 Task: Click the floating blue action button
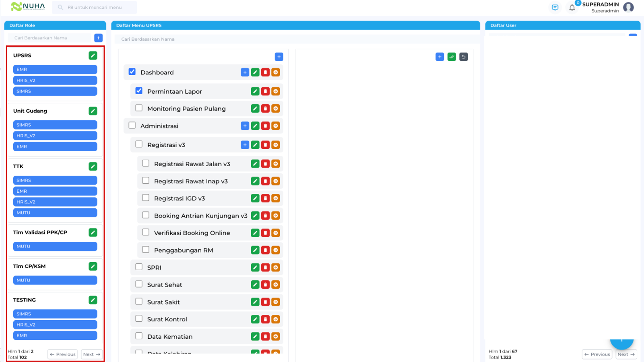point(622,341)
